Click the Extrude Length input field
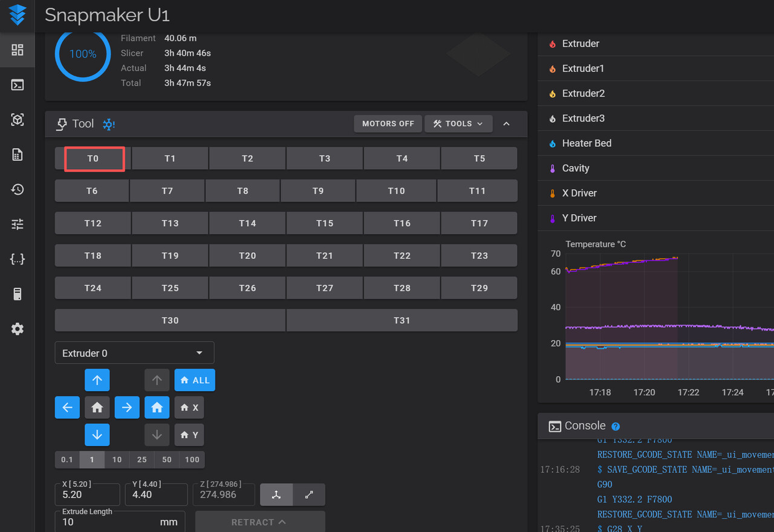 [x=120, y=522]
